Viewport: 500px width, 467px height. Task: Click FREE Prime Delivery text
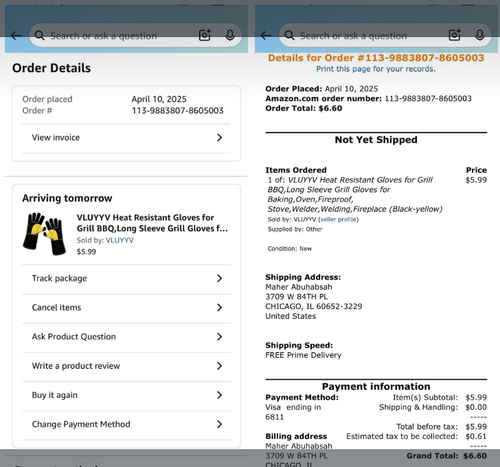[x=303, y=355]
